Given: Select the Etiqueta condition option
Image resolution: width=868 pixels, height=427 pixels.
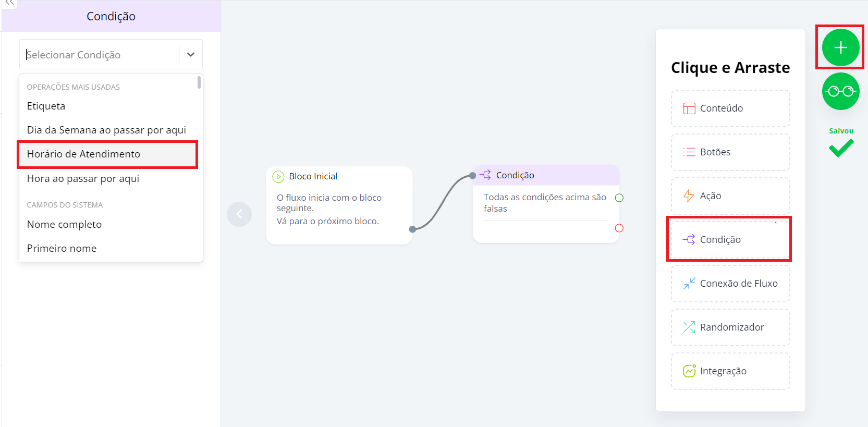Looking at the screenshot, I should point(46,106).
